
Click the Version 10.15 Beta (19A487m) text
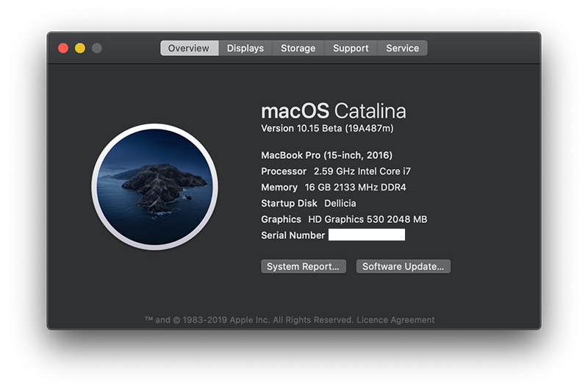coord(327,128)
